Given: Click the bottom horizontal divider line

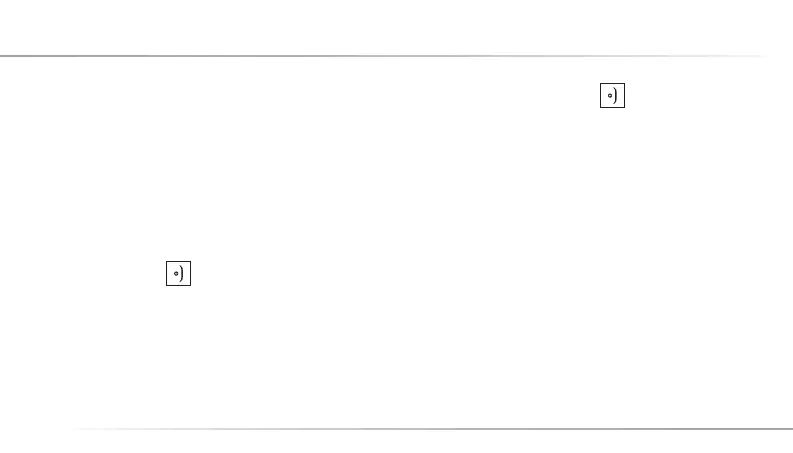Looking at the screenshot, I should pyautogui.click(x=430, y=429).
